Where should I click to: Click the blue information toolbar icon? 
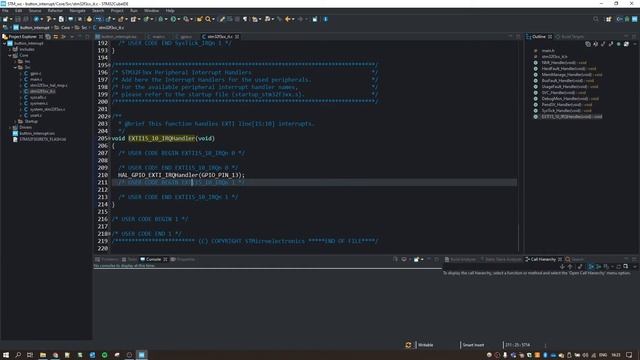[x=326, y=19]
